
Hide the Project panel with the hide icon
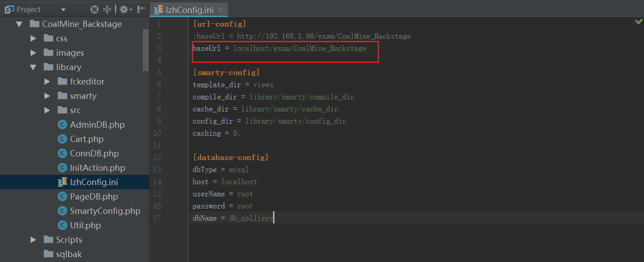[x=141, y=9]
